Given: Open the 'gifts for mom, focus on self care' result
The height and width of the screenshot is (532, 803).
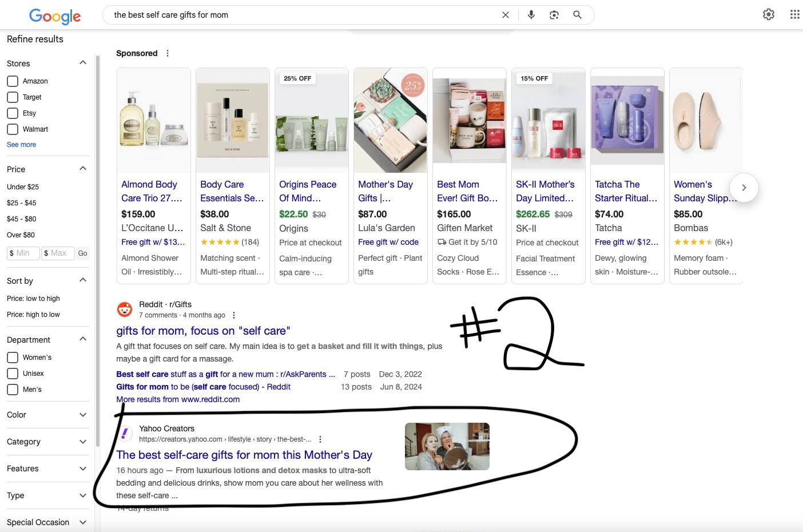Looking at the screenshot, I should pos(203,331).
